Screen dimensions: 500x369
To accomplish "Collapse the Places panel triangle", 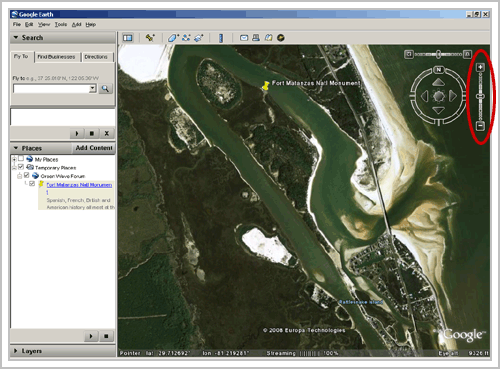I will click(15, 148).
